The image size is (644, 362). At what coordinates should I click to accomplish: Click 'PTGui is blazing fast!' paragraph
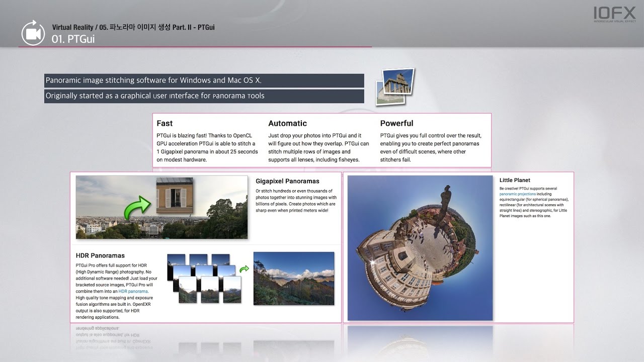pos(207,147)
